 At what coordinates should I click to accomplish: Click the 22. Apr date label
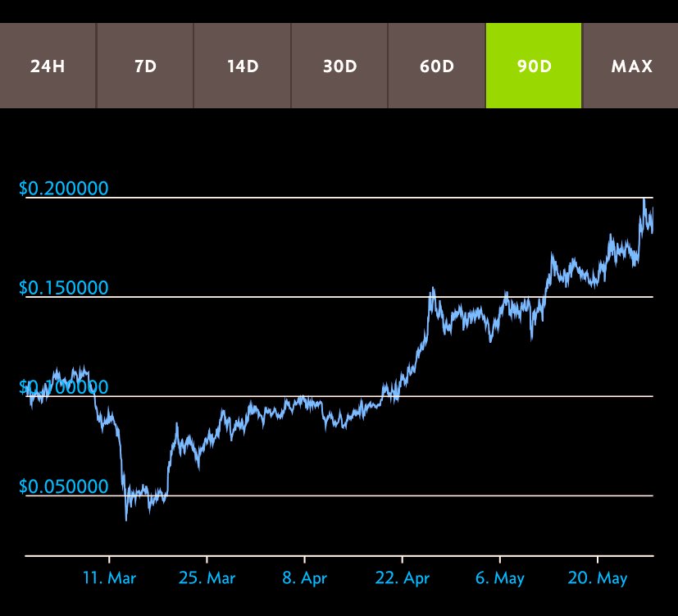coord(403,578)
